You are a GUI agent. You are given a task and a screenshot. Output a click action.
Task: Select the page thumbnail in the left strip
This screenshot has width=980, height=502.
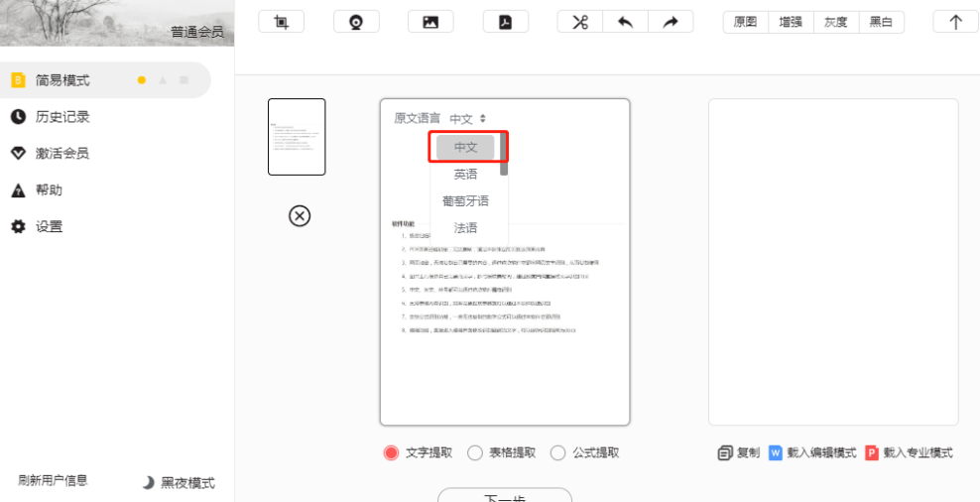(x=297, y=137)
